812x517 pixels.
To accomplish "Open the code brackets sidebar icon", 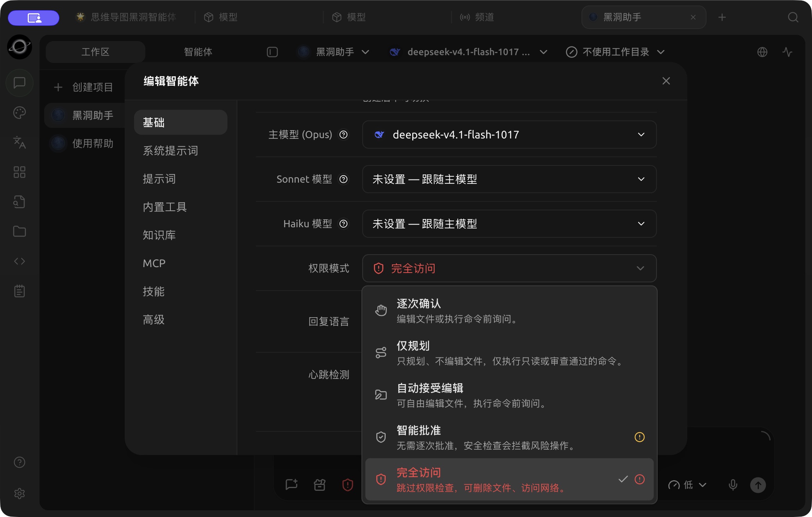I will pyautogui.click(x=20, y=261).
